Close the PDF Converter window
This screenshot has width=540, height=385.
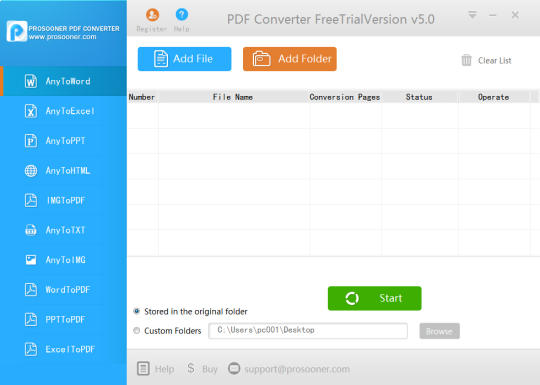click(x=515, y=14)
